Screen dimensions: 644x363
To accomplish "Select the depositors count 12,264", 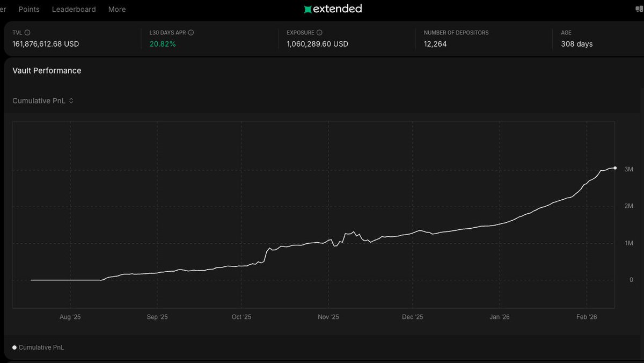I will (x=435, y=44).
